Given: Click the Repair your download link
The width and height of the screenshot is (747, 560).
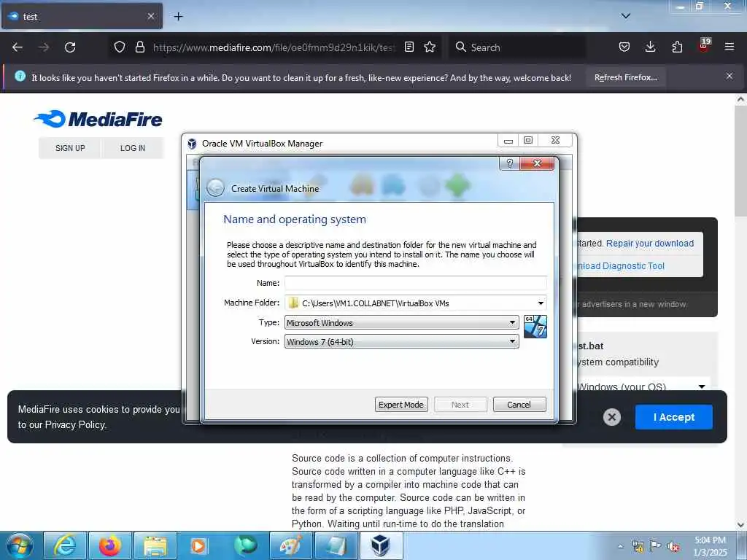Looking at the screenshot, I should click(650, 244).
